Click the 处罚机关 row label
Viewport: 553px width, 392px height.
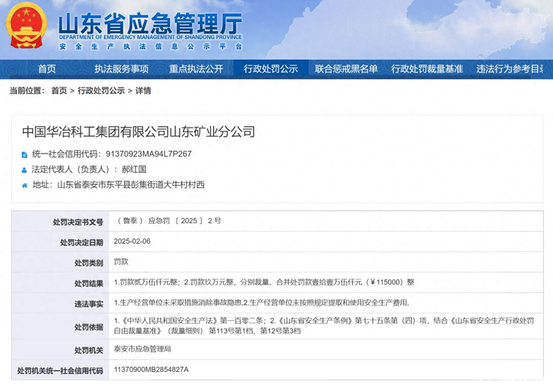pyautogui.click(x=89, y=350)
